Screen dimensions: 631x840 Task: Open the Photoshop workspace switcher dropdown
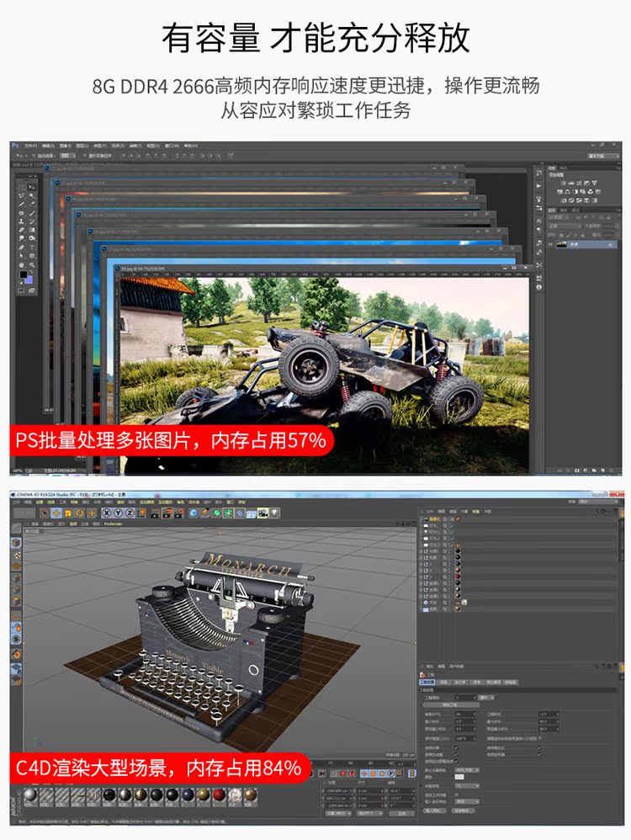tap(603, 156)
